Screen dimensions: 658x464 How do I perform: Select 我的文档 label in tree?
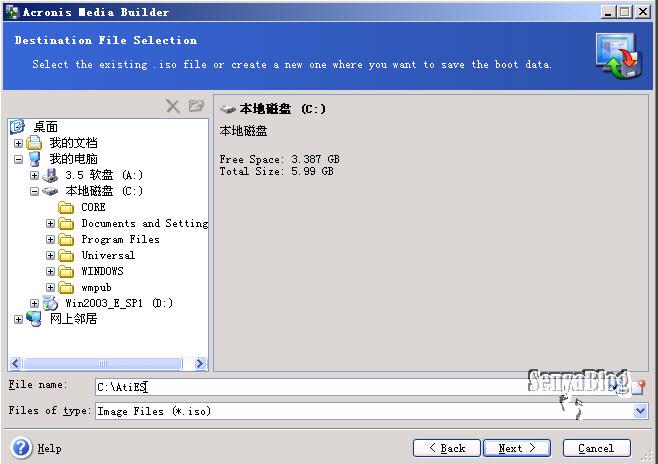point(73,143)
